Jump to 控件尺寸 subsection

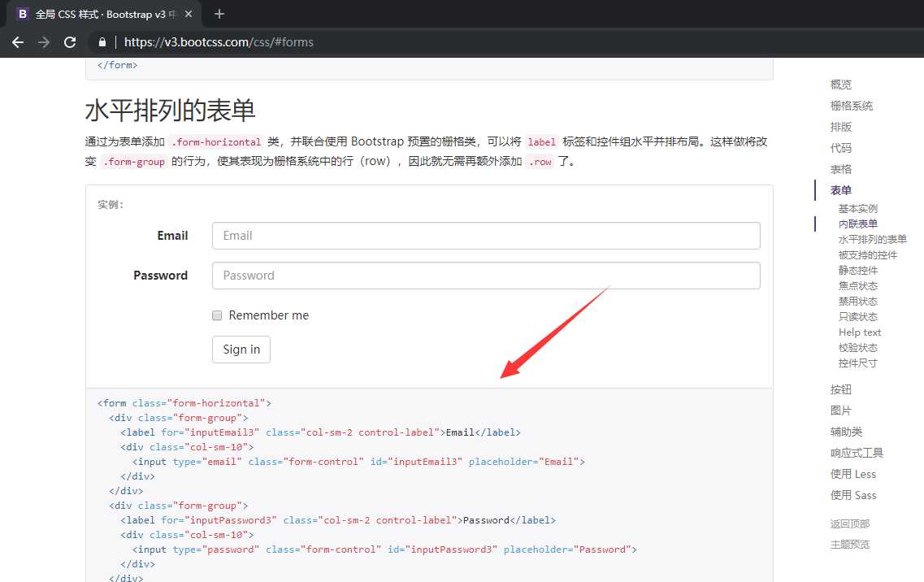pyautogui.click(x=858, y=363)
